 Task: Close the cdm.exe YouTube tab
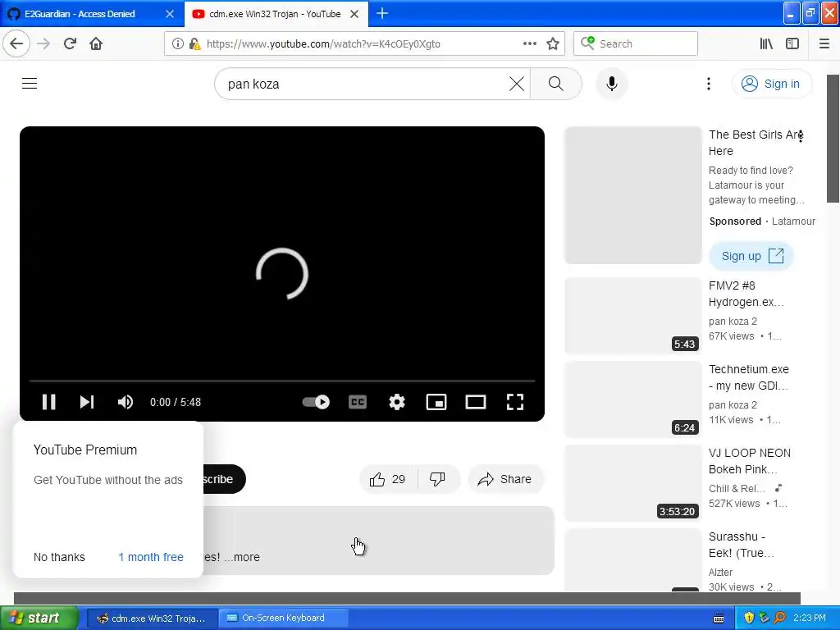354,14
